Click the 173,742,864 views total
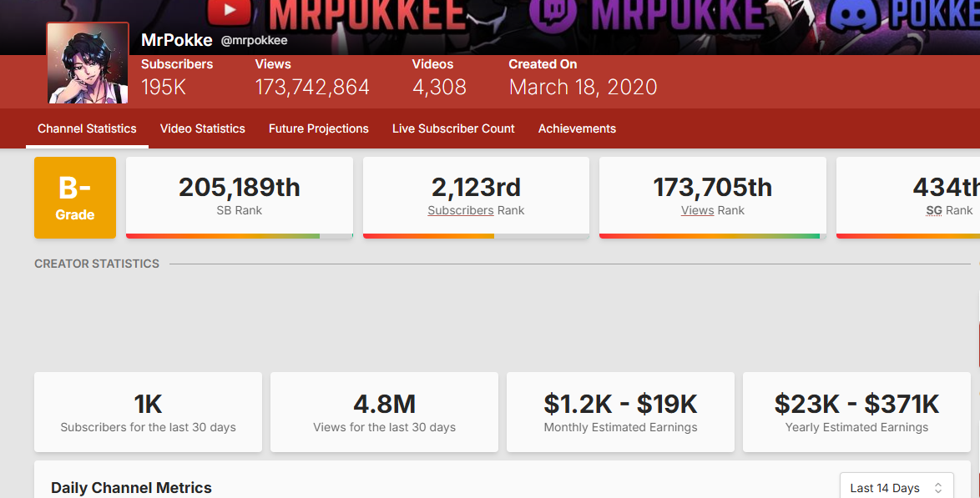The height and width of the screenshot is (498, 980). [312, 87]
